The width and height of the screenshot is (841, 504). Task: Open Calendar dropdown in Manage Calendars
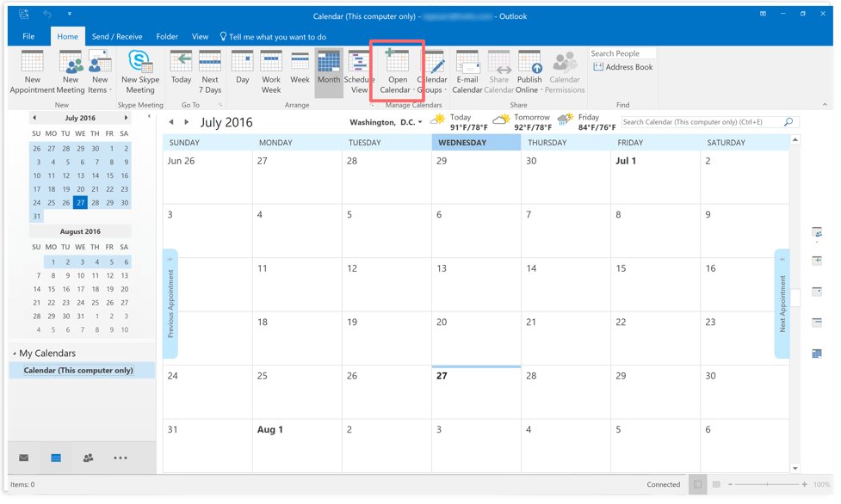click(x=398, y=72)
